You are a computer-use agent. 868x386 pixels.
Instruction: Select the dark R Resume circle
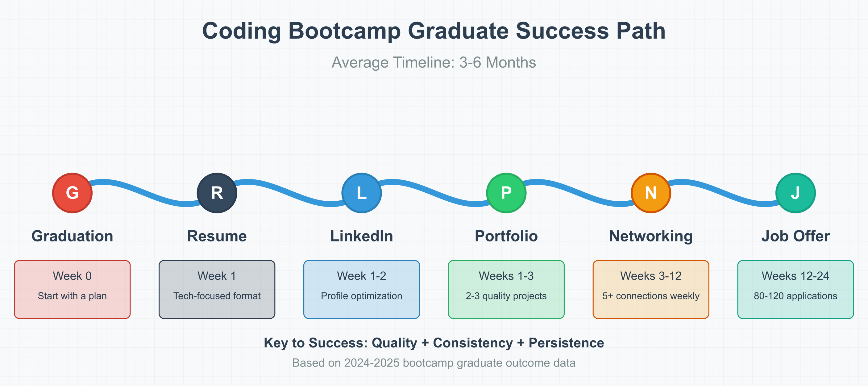pos(217,193)
